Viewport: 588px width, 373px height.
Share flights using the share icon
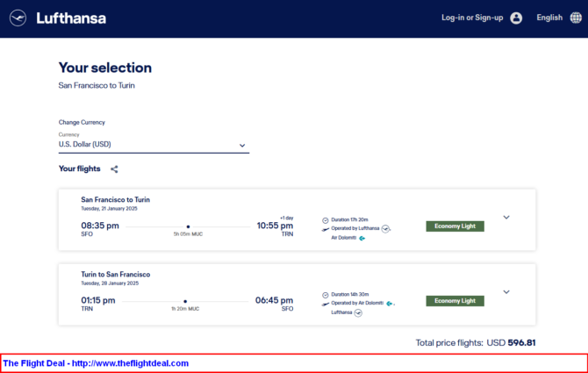tap(114, 169)
